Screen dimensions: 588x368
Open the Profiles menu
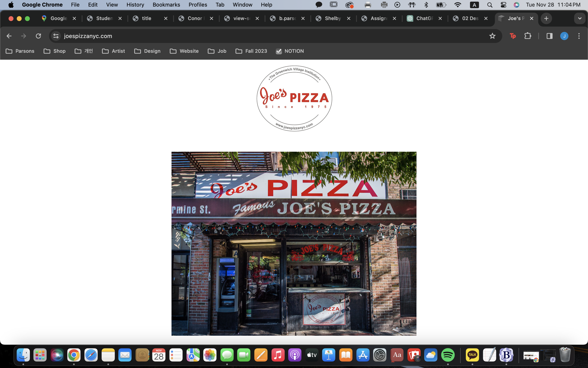click(198, 5)
